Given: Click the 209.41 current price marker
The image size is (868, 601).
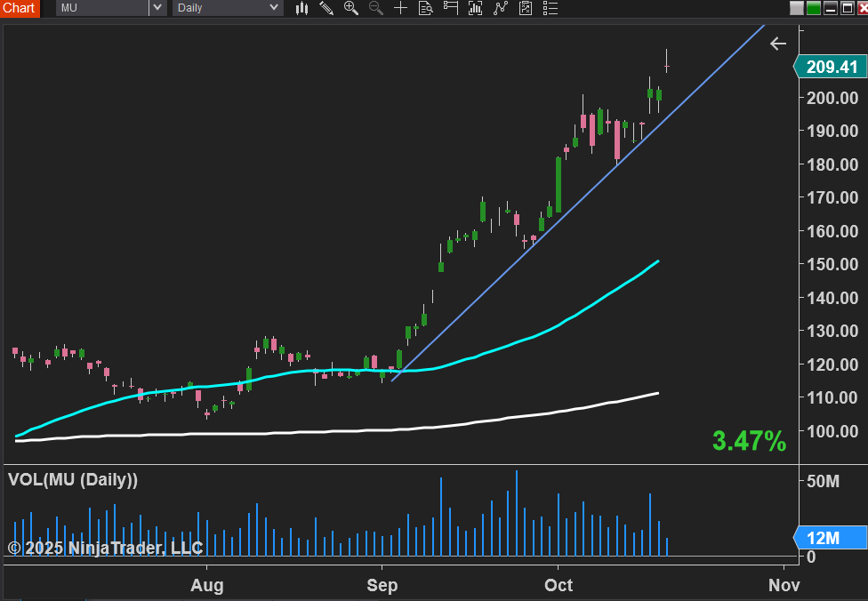Looking at the screenshot, I should [831, 67].
